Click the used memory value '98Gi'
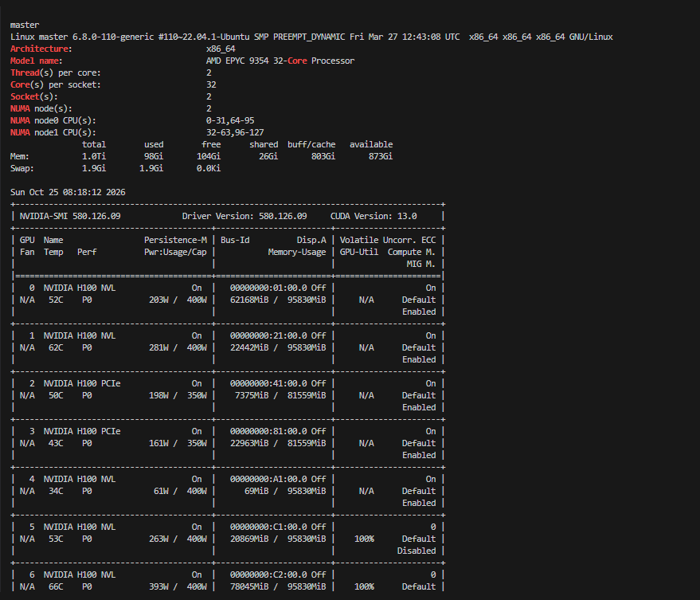 (154, 156)
